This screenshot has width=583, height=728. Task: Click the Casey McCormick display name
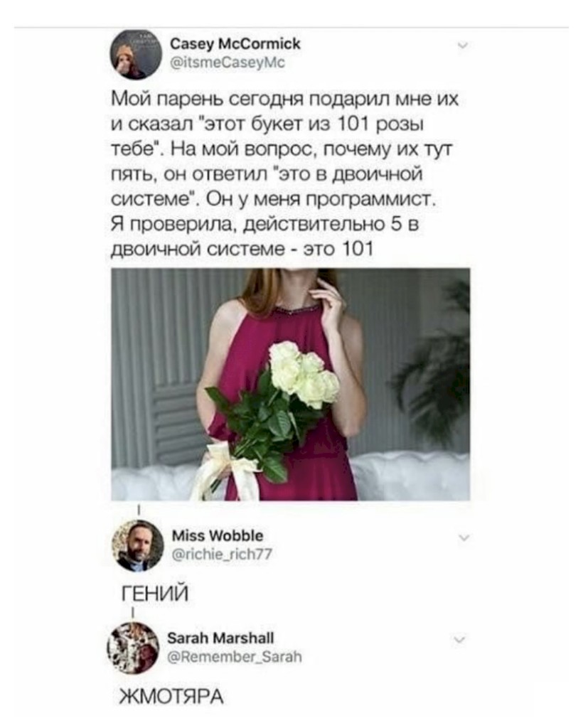coord(236,43)
